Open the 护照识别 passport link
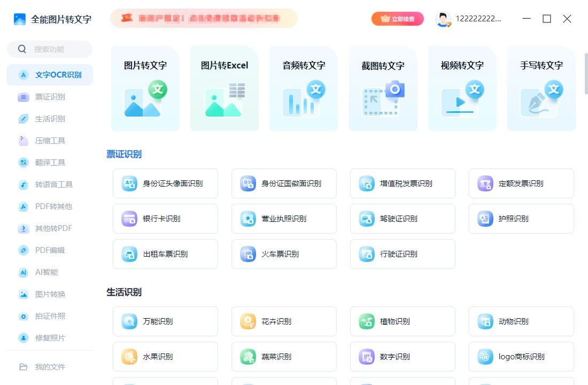588x385 pixels. tap(521, 218)
